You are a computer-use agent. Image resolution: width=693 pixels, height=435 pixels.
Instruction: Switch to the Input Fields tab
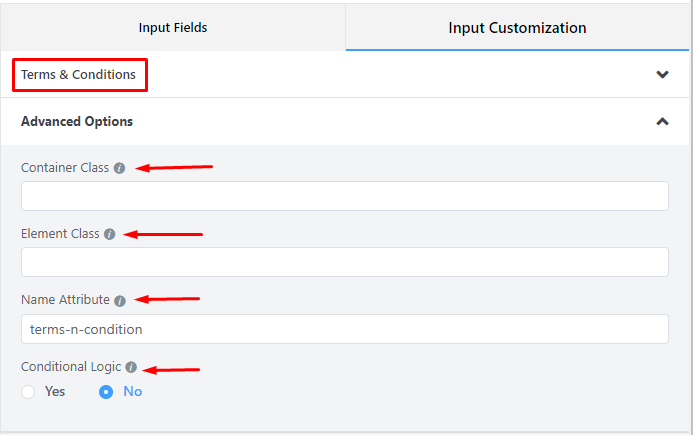point(173,28)
